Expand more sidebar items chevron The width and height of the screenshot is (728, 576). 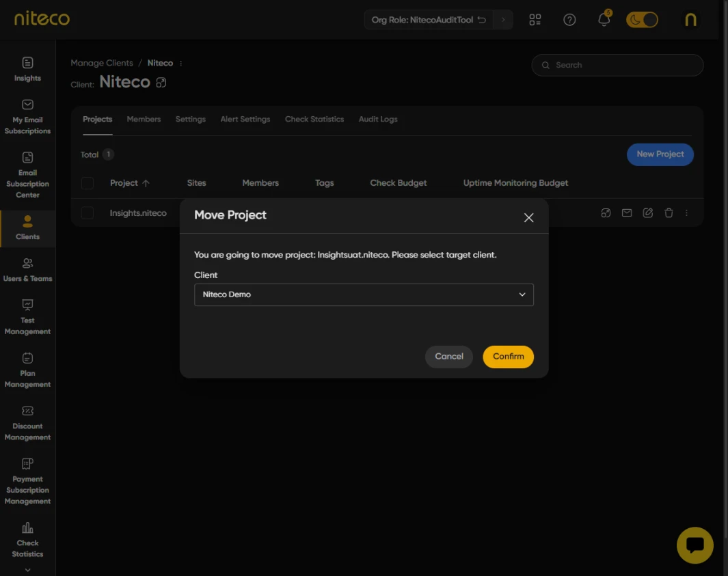coord(27,569)
